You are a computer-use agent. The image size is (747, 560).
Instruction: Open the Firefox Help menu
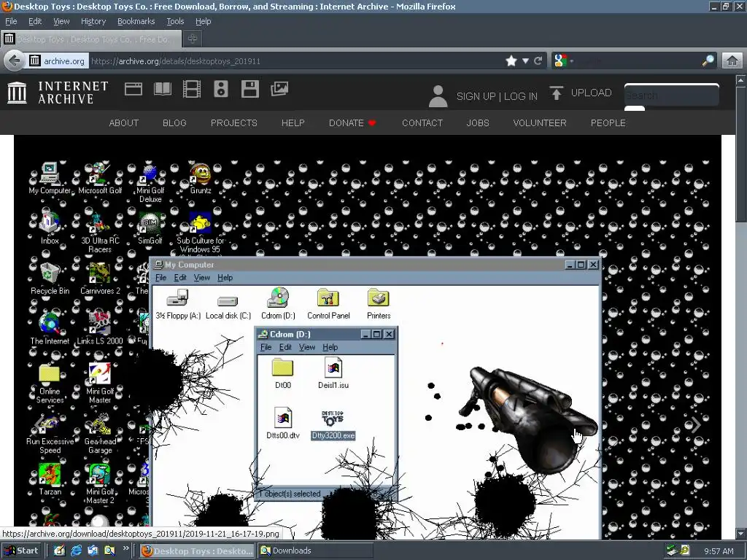tap(203, 21)
